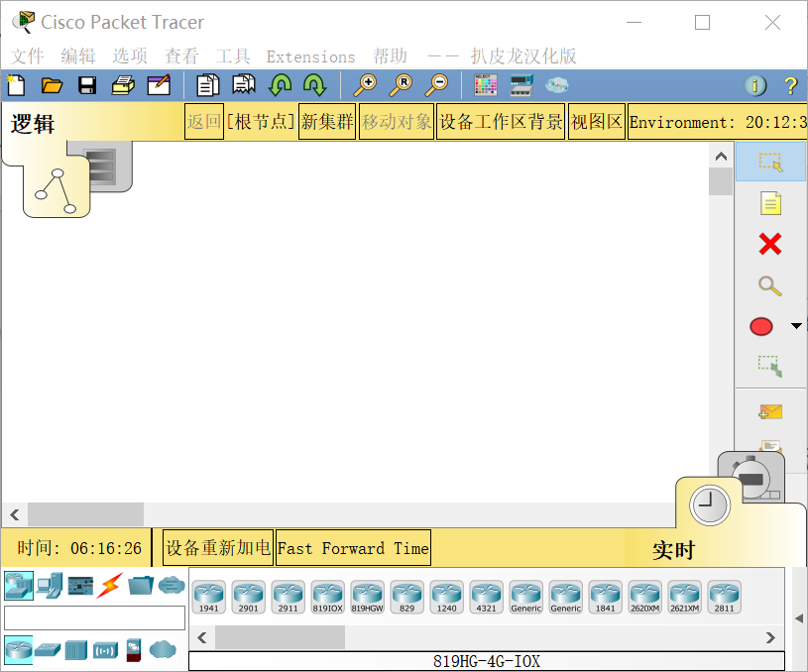The height and width of the screenshot is (672, 808).
Task: Click the Environment time button
Action: 718,122
